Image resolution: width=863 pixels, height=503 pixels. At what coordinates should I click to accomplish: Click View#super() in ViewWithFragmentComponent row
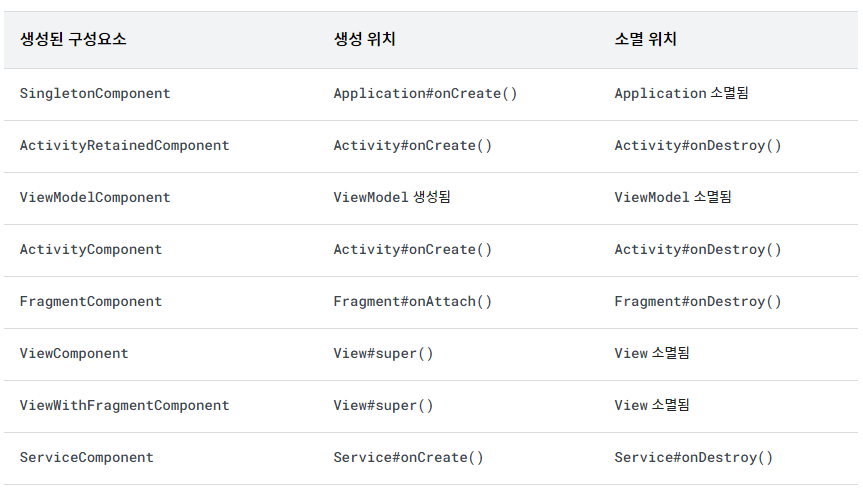click(x=383, y=406)
